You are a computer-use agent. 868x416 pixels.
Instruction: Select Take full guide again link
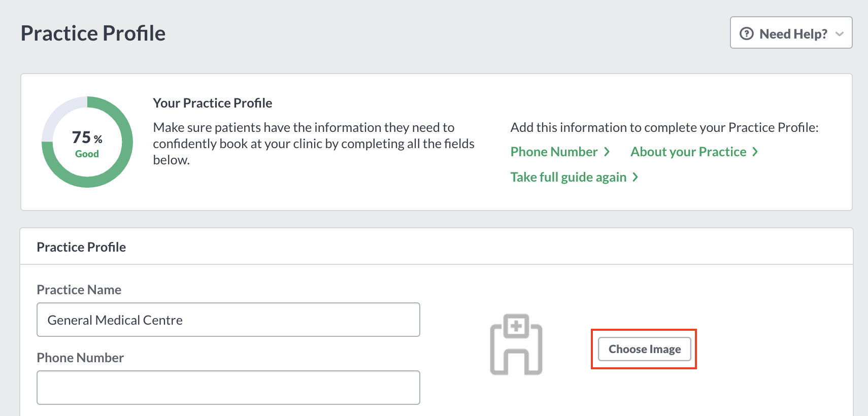pyautogui.click(x=569, y=177)
